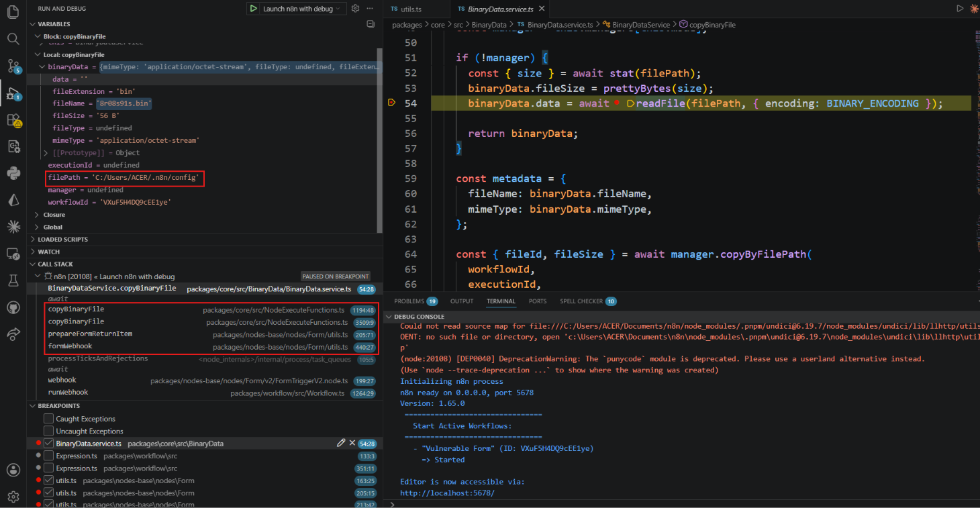Open the Source Control view
Image resolution: width=980 pixels, height=508 pixels.
(x=13, y=65)
